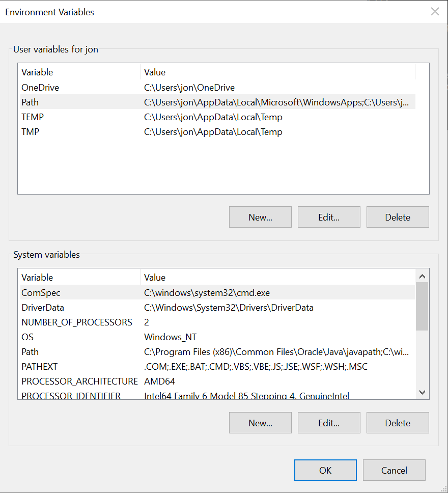Click New under system variables
Viewport: 448px width, 493px height.
[260, 423]
